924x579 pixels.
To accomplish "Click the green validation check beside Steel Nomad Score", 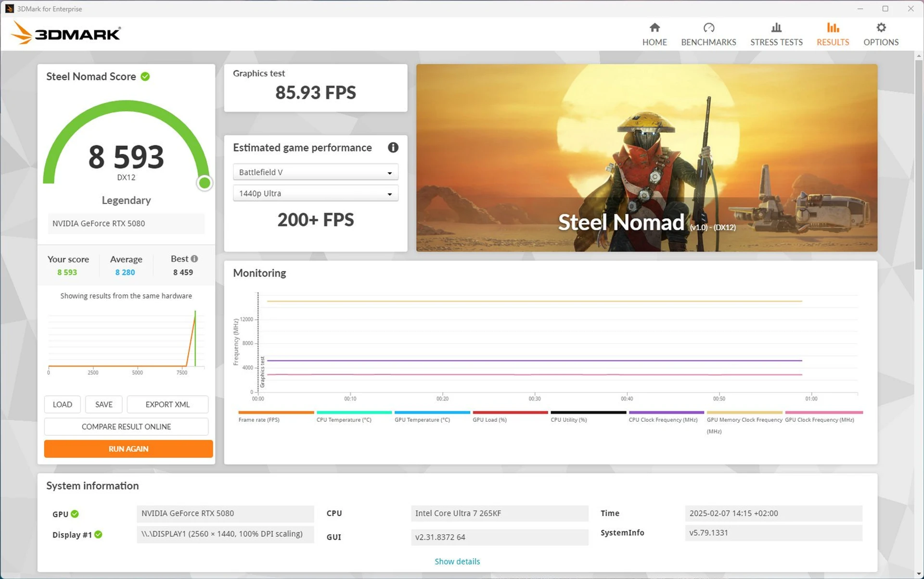I will [145, 76].
